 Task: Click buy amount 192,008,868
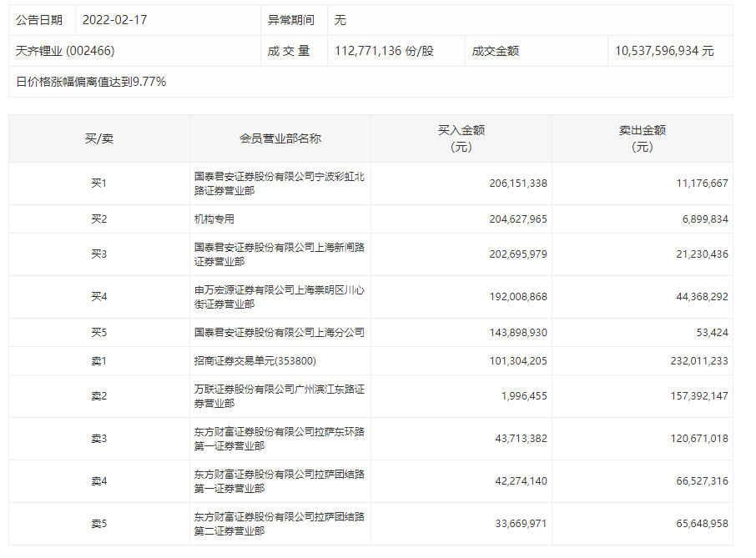[x=518, y=297]
